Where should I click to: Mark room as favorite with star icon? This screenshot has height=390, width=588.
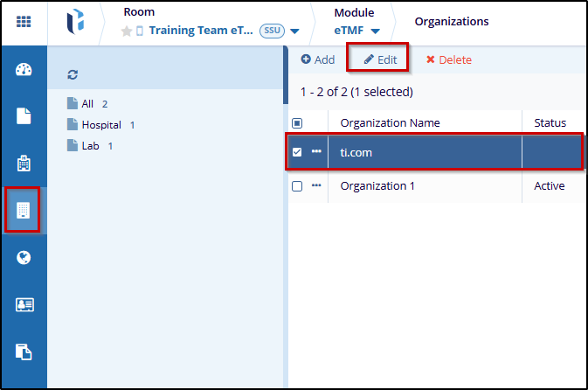(x=127, y=31)
